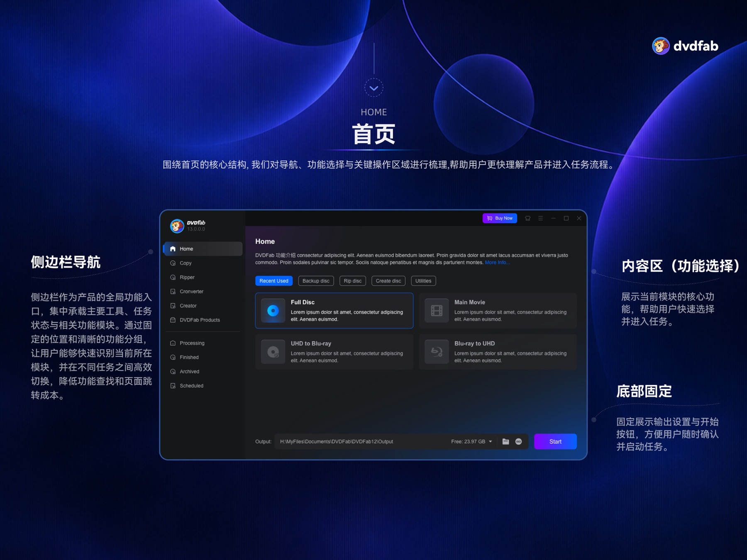Select ISO output disc icon
Viewport: 747px width, 560px height.
[518, 441]
